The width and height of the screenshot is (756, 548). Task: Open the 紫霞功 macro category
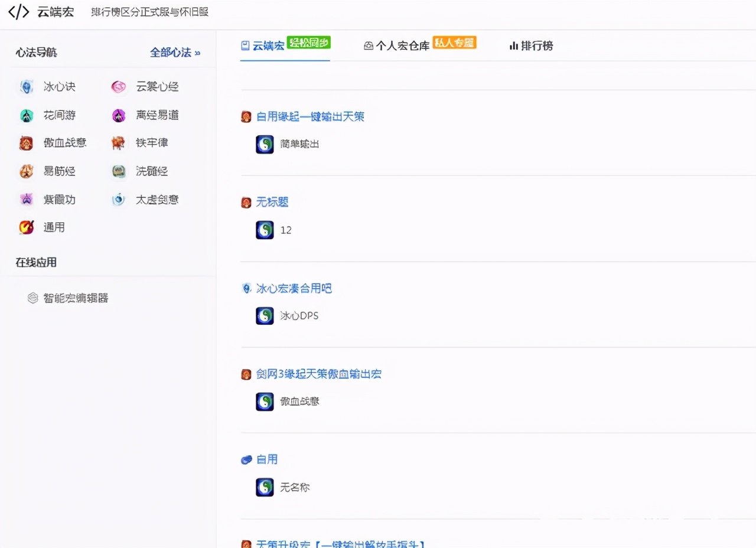(x=59, y=199)
